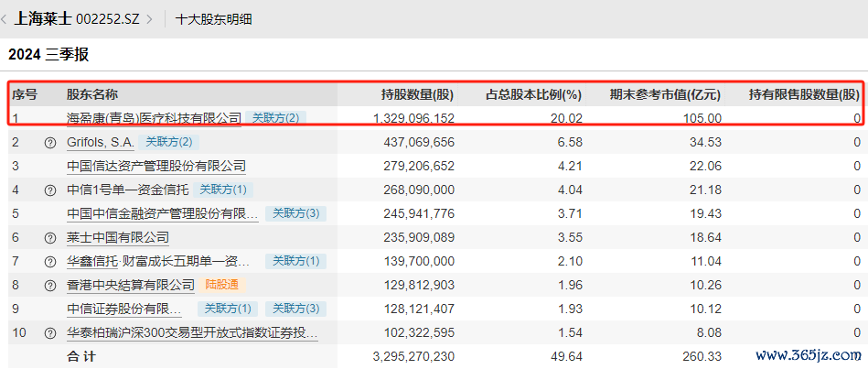The height and width of the screenshot is (369, 868).
Task: Select share count 128,121,407
Action: pyautogui.click(x=419, y=309)
